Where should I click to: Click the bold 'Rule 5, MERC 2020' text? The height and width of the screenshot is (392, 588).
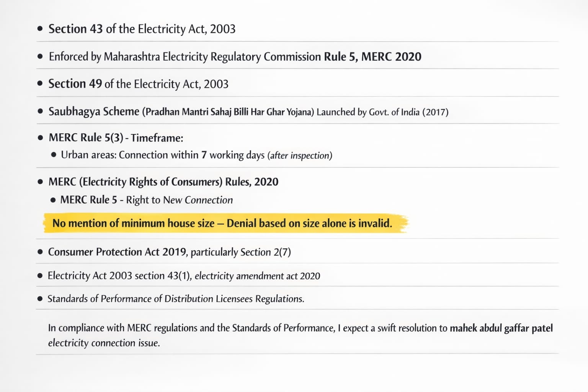tap(372, 57)
